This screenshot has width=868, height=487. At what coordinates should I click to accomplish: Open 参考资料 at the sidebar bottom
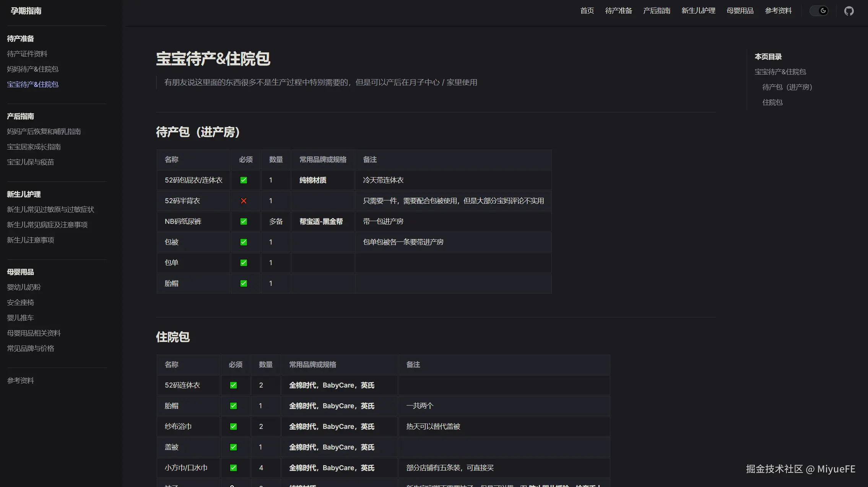20,380
